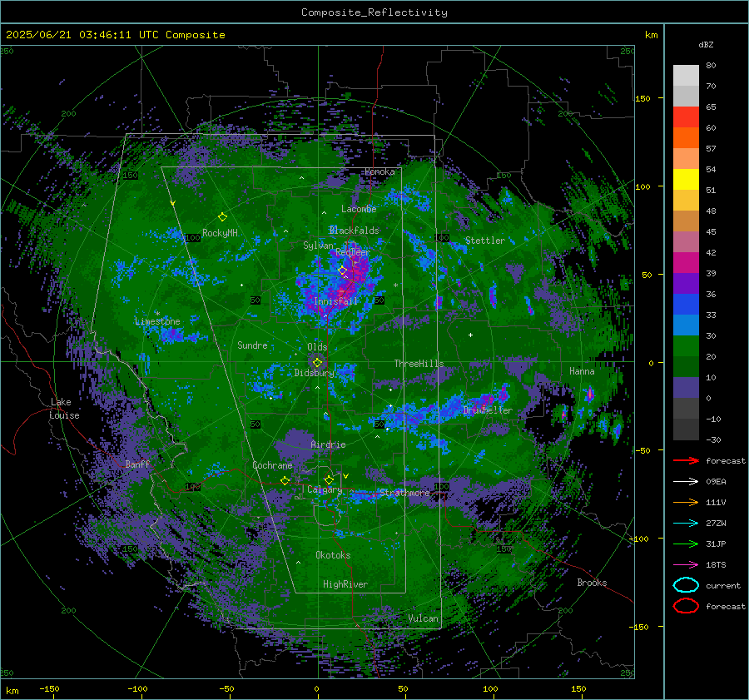The height and width of the screenshot is (700, 749).
Task: Click the 0 tick on bottom km axis
Action: click(x=316, y=688)
